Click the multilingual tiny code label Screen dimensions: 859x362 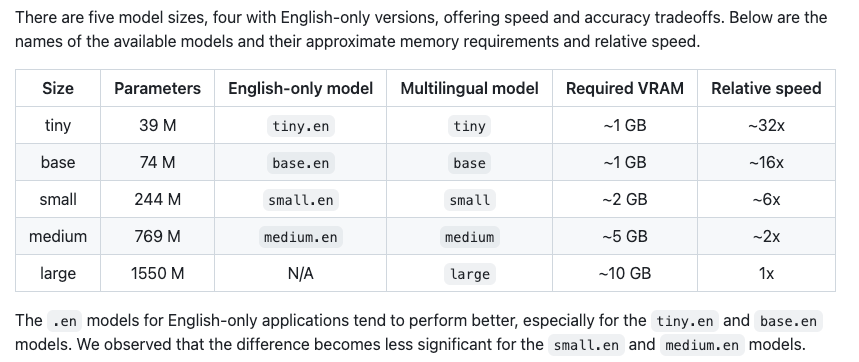pyautogui.click(x=469, y=126)
